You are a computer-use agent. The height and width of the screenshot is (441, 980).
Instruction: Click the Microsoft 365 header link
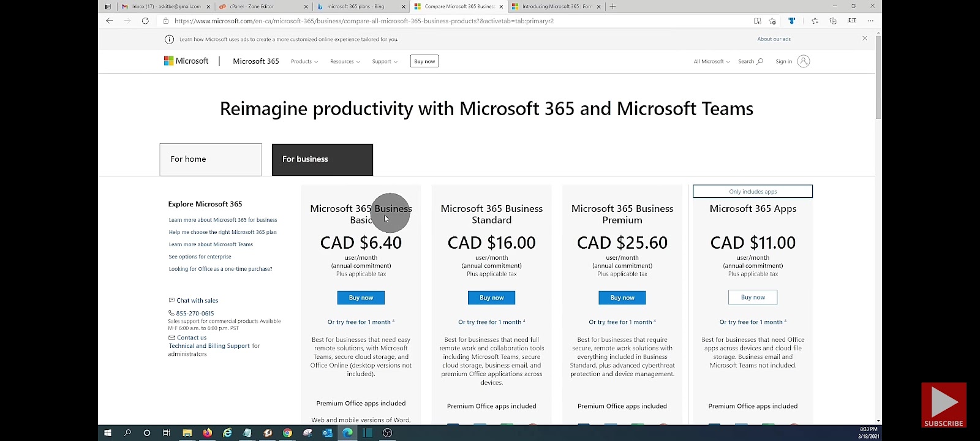256,61
